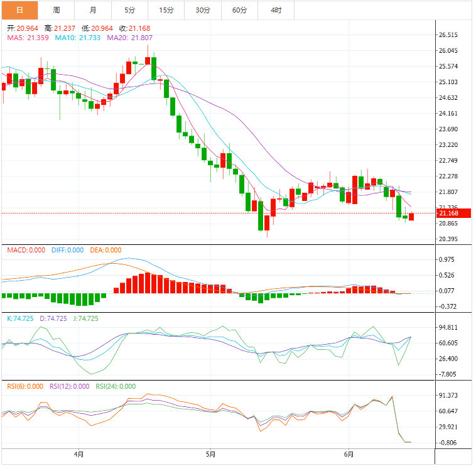Screen dimensions: 476x471
Task: Click the DIFF:0.000 indicator label
Action: [x=67, y=250]
